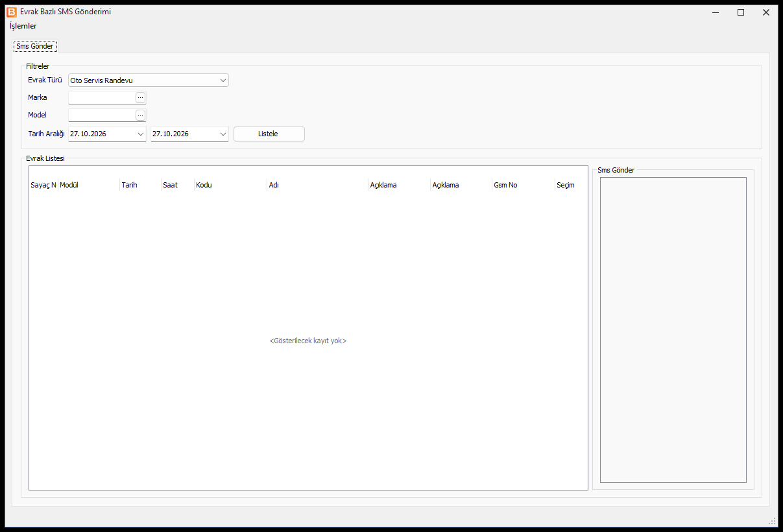The width and height of the screenshot is (783, 532).
Task: Sort by the Gsm No column header
Action: click(524, 185)
